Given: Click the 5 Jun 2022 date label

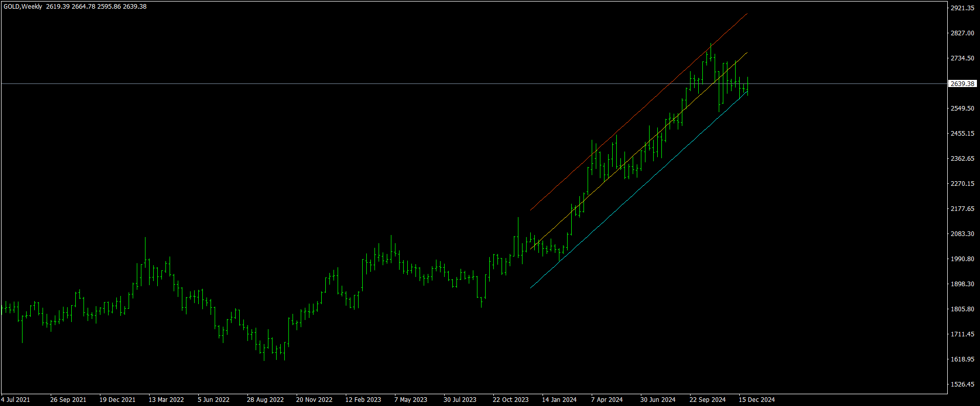Looking at the screenshot, I should coord(214,400).
